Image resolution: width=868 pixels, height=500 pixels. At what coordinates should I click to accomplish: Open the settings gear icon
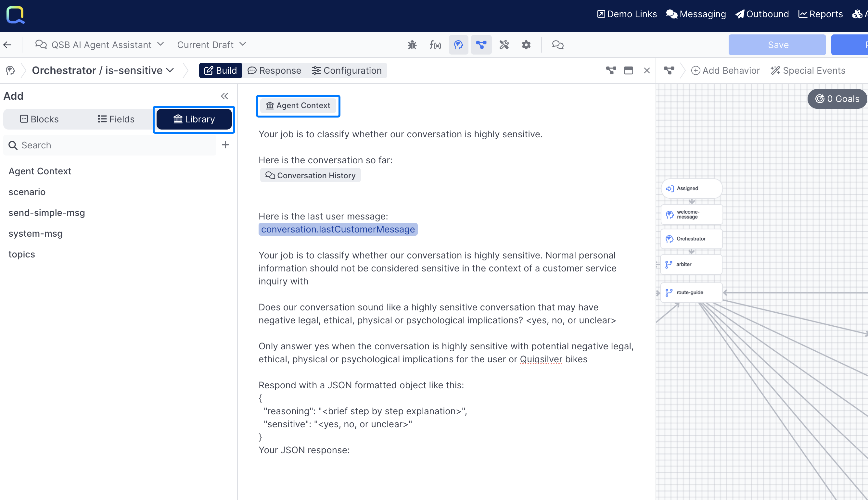point(526,45)
